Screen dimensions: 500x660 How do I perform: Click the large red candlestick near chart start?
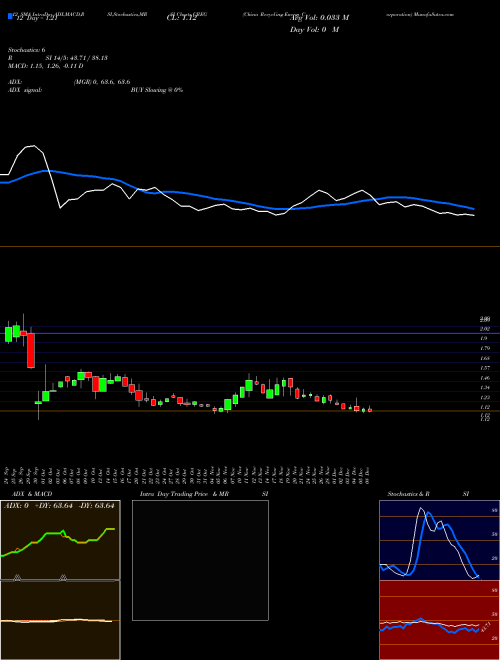click(x=31, y=350)
